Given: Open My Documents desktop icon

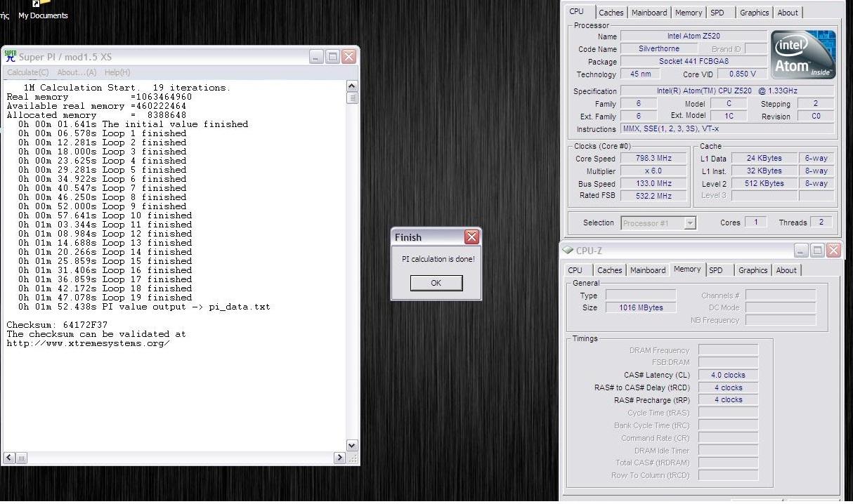Looking at the screenshot, I should (43, 11).
